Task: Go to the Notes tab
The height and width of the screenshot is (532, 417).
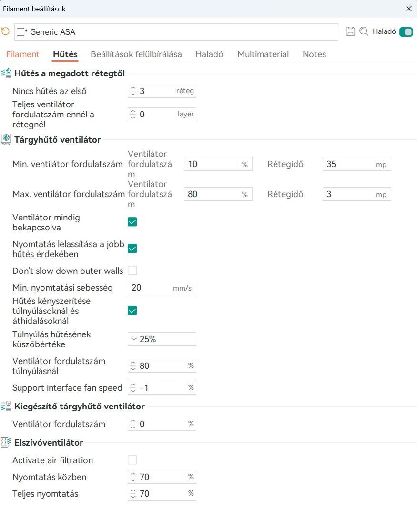Action: click(314, 54)
